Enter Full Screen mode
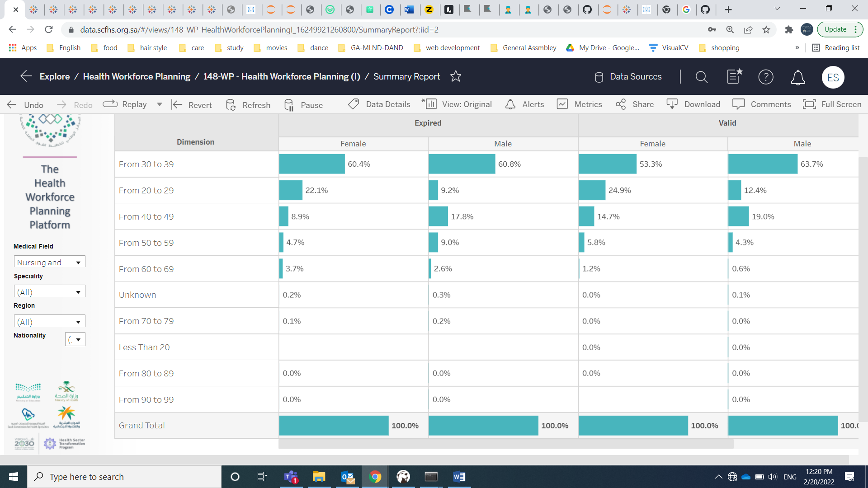The height and width of the screenshot is (488, 868). 832,104
